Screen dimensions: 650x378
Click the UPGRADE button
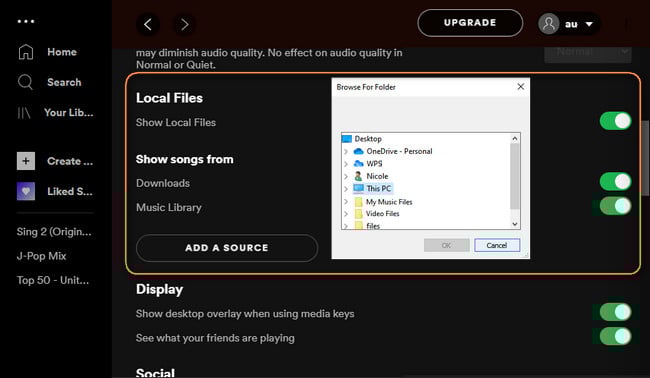470,23
